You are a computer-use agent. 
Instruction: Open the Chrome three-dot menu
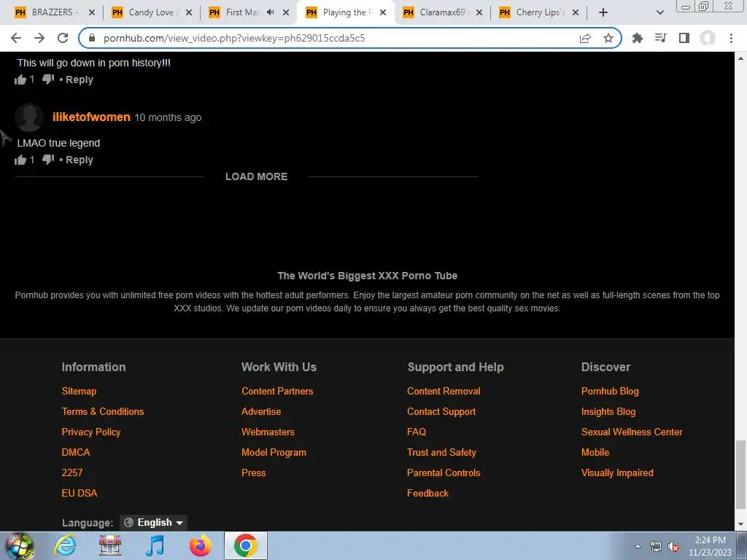[731, 38]
